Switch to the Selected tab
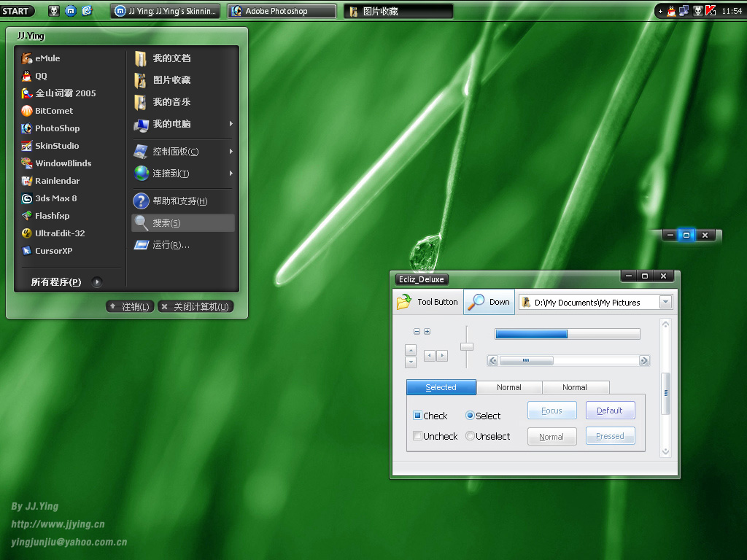The width and height of the screenshot is (747, 560). click(441, 387)
